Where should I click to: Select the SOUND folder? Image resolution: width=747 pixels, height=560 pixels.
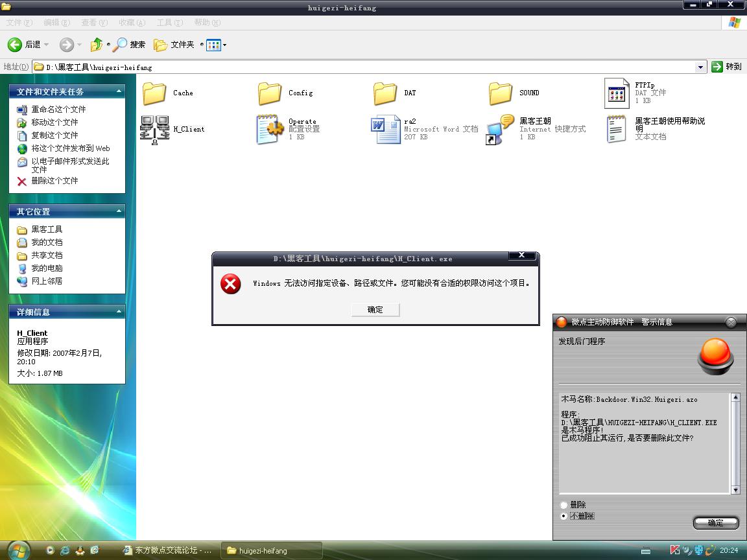click(514, 93)
